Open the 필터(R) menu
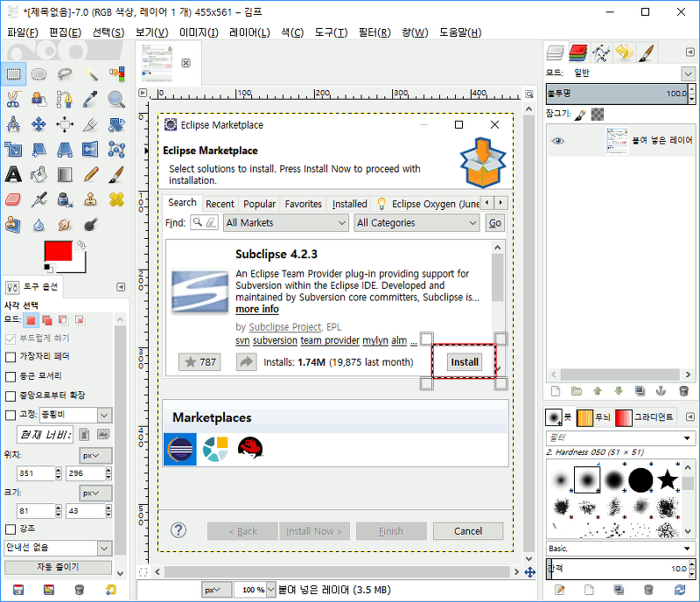Viewport: 700px width, 602px height. click(x=374, y=32)
